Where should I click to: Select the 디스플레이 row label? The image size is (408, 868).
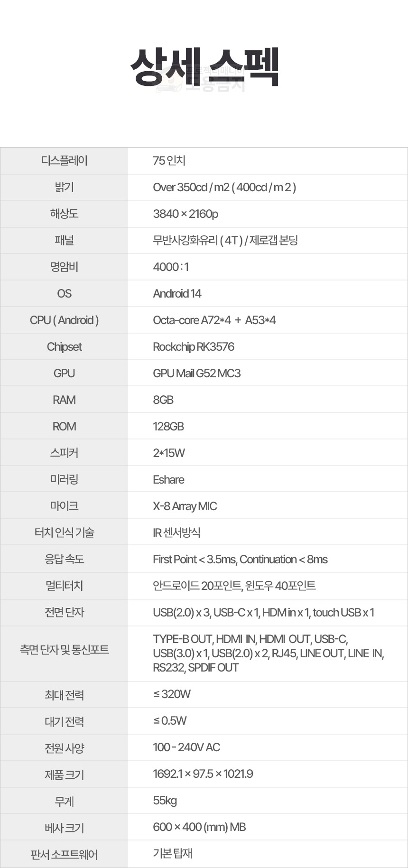point(64,161)
